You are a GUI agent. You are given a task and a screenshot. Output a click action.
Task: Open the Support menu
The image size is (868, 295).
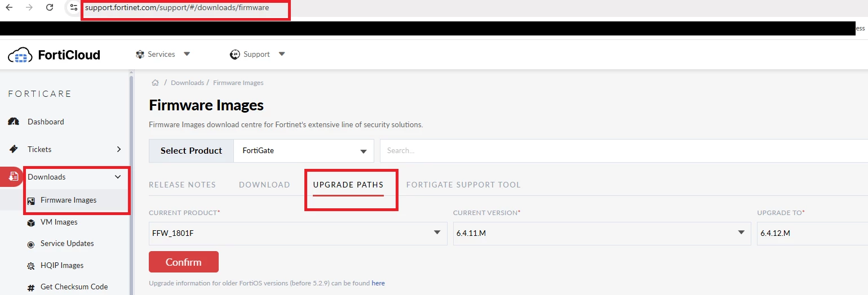pos(256,55)
